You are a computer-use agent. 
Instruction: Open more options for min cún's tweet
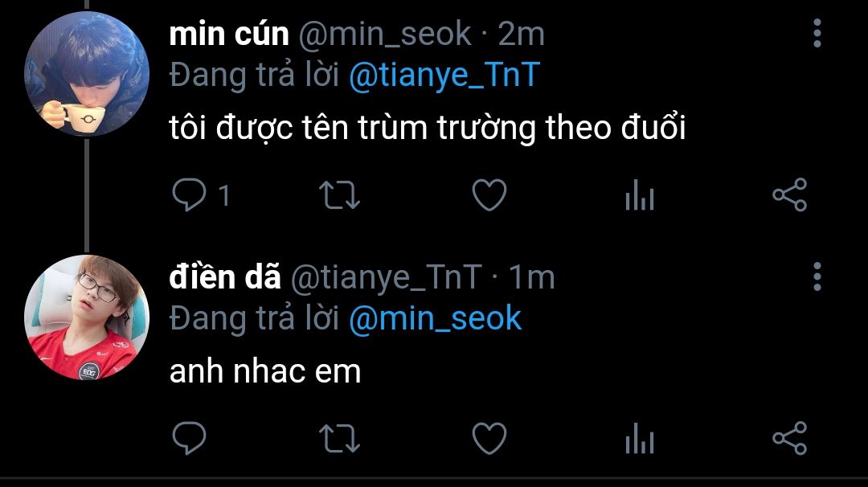pos(817,34)
